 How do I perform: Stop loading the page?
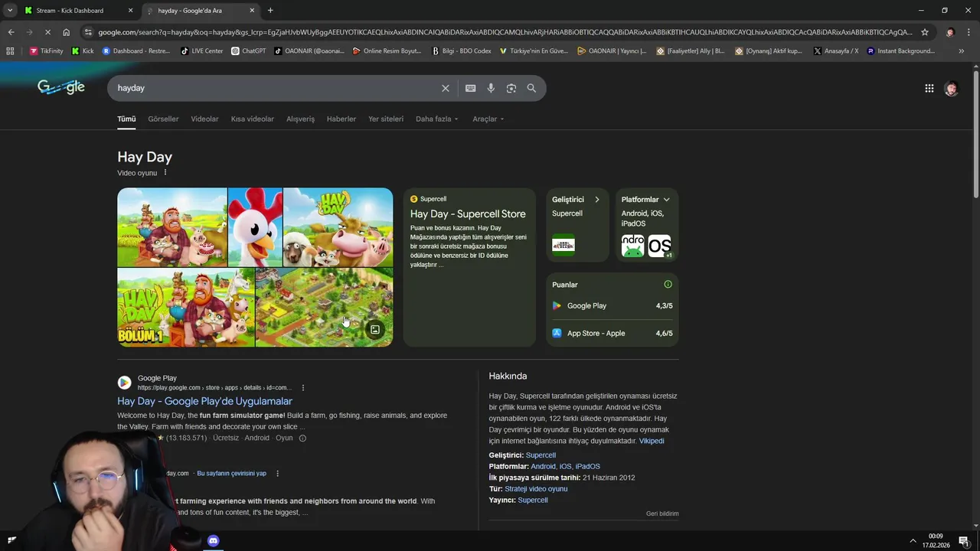47,32
